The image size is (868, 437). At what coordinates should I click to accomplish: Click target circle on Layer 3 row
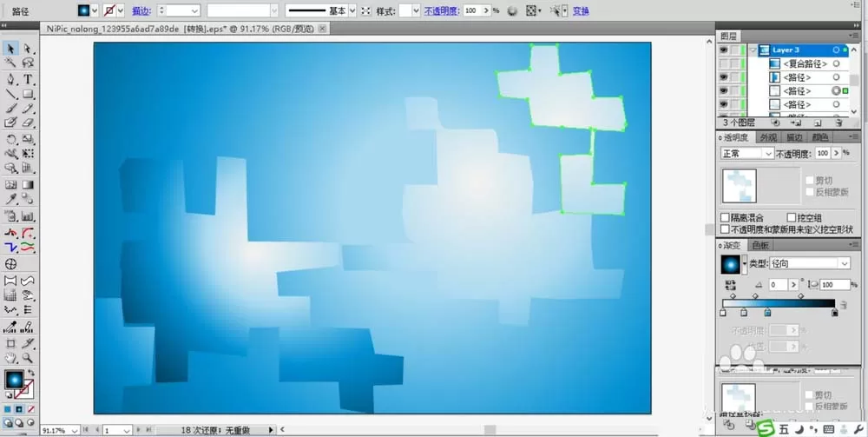(x=836, y=50)
